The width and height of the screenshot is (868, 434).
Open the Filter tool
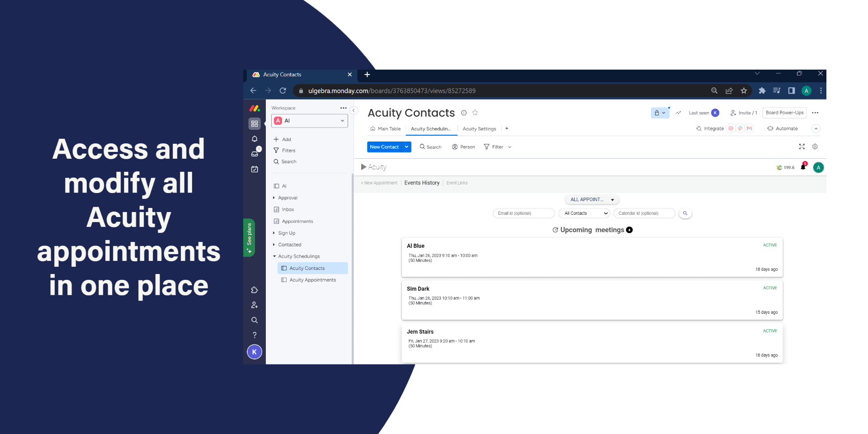[x=493, y=147]
